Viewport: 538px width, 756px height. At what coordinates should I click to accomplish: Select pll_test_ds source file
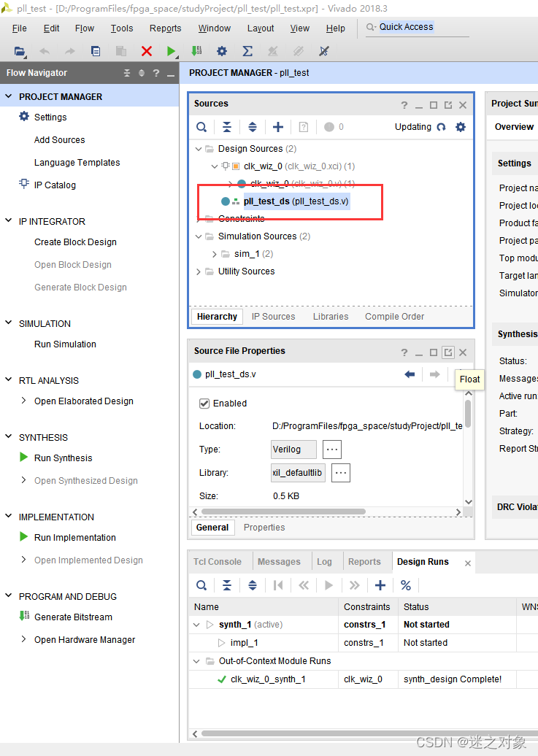(x=296, y=201)
